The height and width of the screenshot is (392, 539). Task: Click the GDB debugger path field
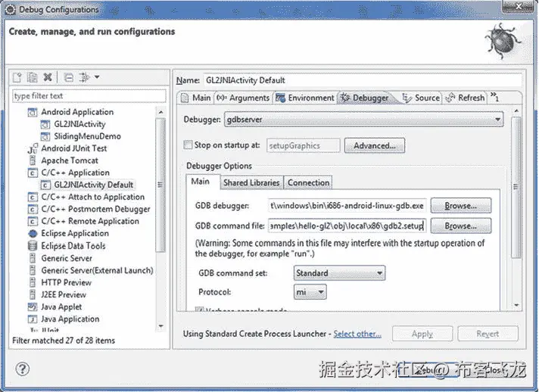(347, 205)
